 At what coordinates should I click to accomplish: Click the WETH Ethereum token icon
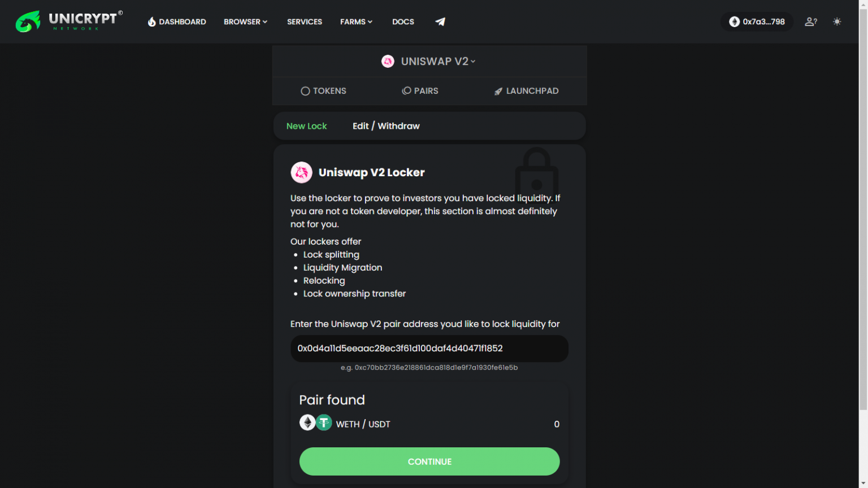coord(307,422)
